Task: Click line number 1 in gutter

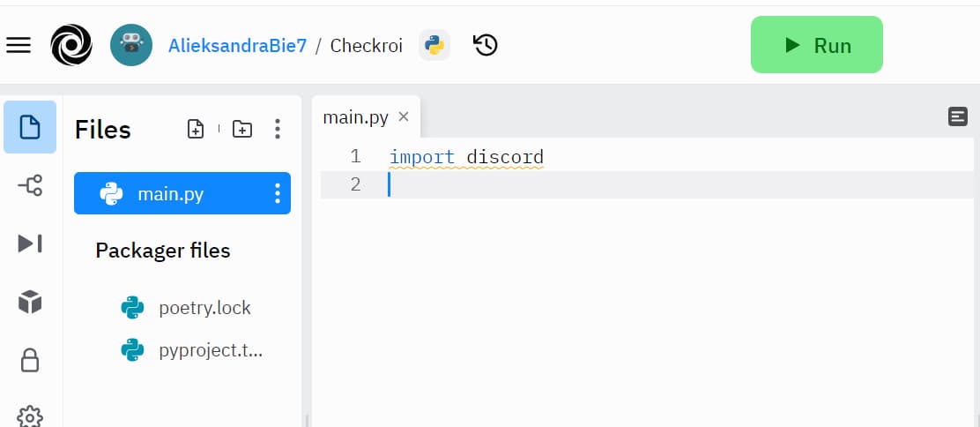Action: pos(355,156)
